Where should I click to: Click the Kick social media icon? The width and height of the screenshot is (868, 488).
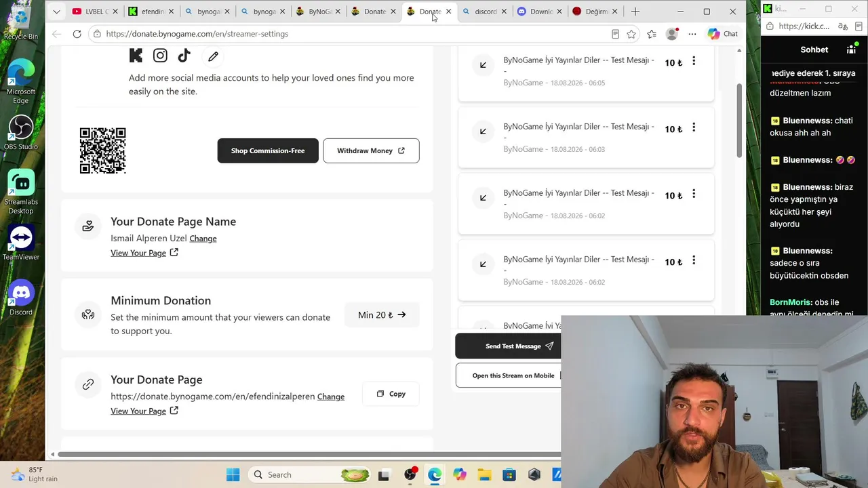[x=136, y=56]
